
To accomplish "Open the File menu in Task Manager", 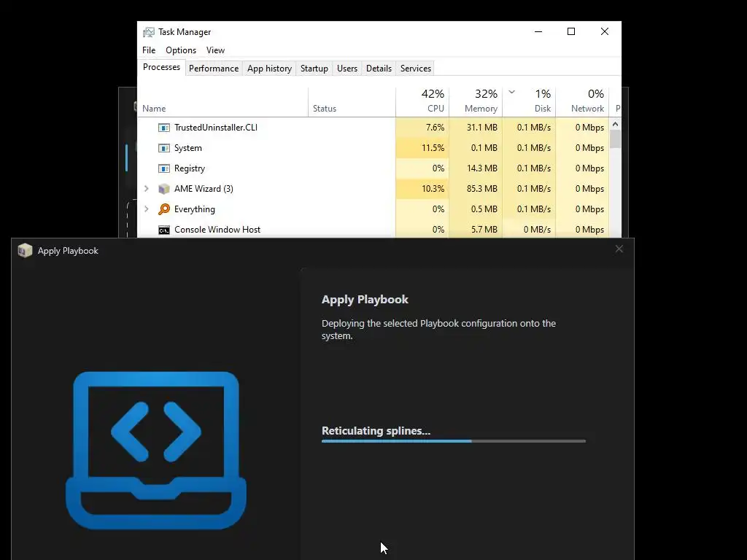I will pos(149,50).
